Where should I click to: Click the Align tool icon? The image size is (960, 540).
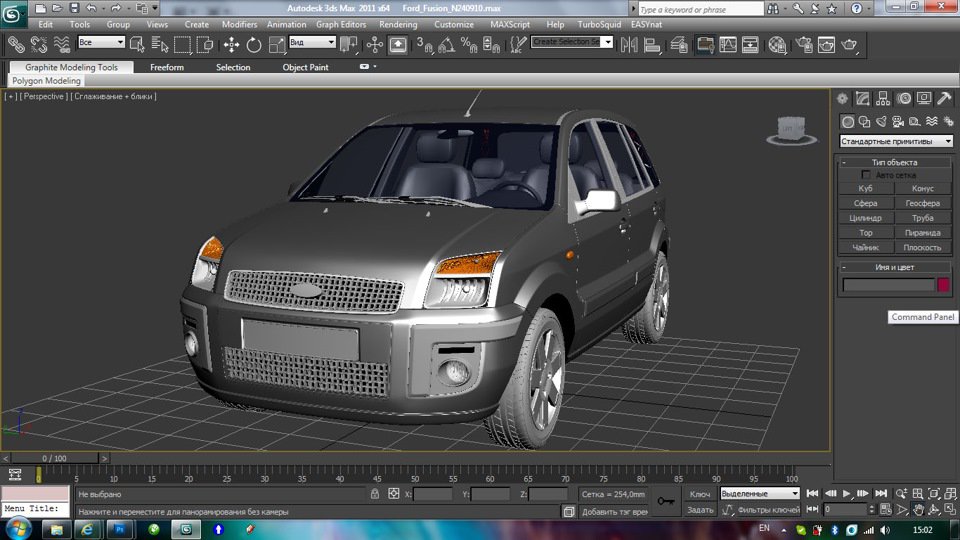point(652,45)
